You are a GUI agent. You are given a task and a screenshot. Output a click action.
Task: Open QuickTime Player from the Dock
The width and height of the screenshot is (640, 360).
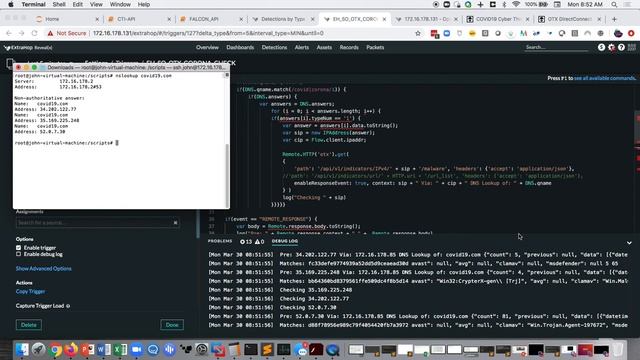click(x=333, y=349)
